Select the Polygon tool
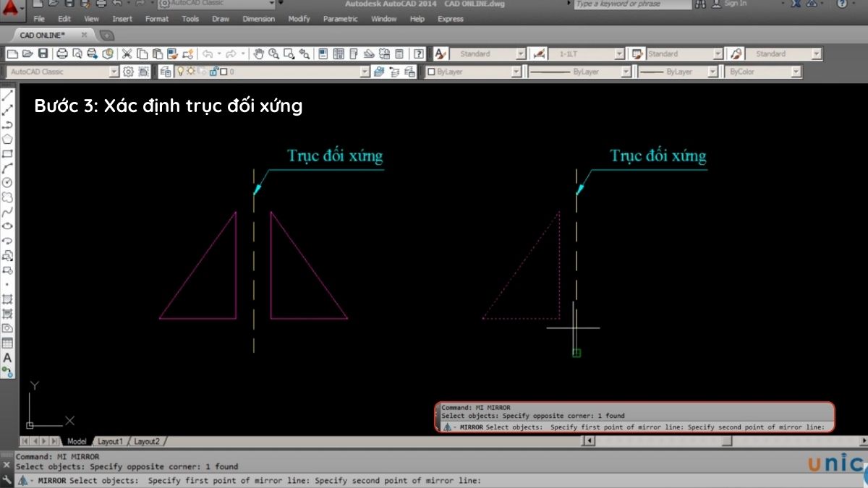This screenshot has width=868, height=488. (7, 140)
